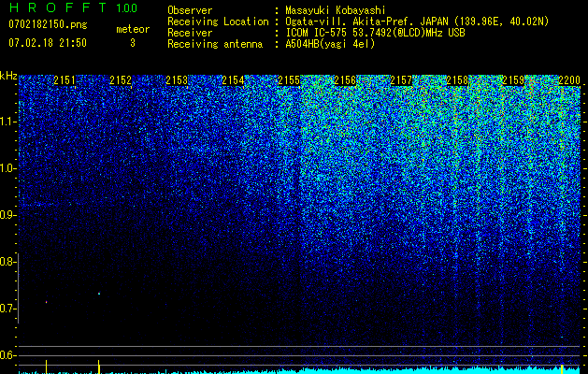This screenshot has width=588, height=374.
Task: Click the ICOM IC-575 receiver frequency text
Action: 375,33
